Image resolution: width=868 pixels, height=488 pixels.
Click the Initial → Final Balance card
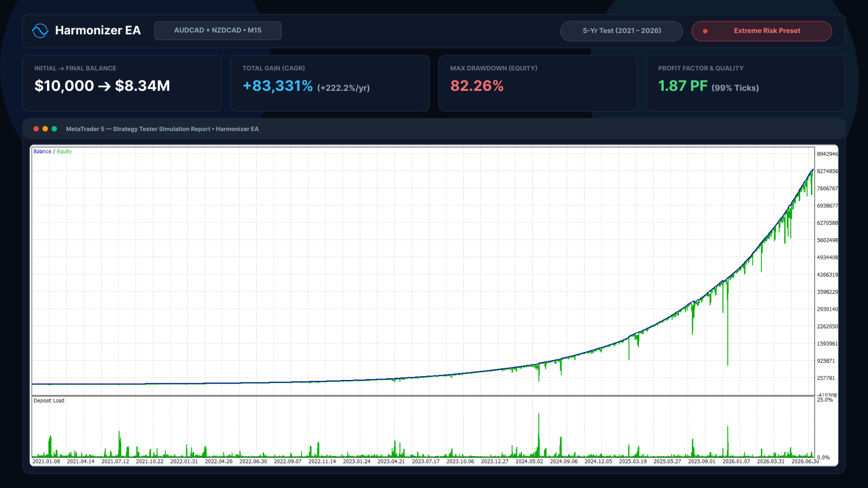122,83
